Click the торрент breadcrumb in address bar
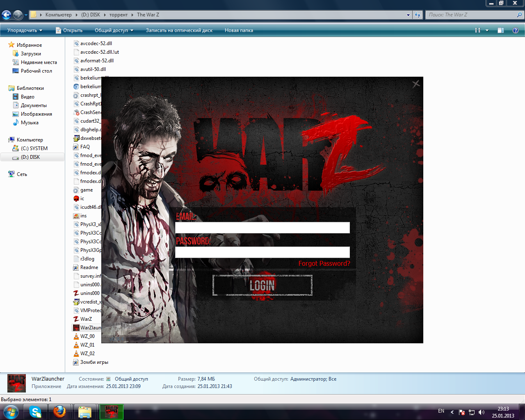525x420 pixels. (119, 15)
